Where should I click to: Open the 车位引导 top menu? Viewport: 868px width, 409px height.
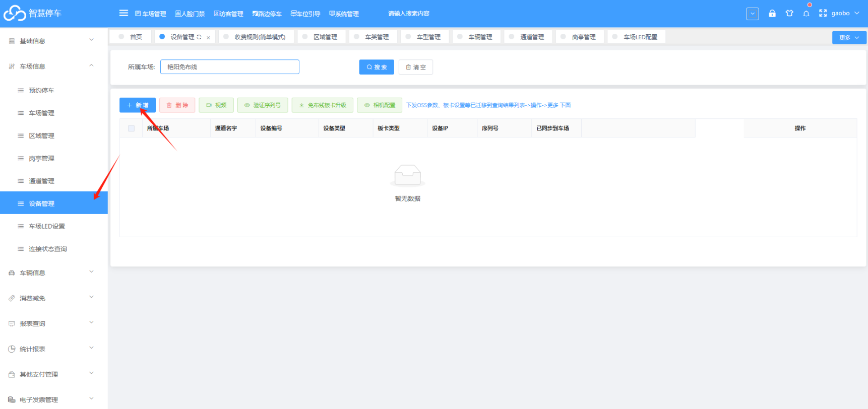[305, 14]
